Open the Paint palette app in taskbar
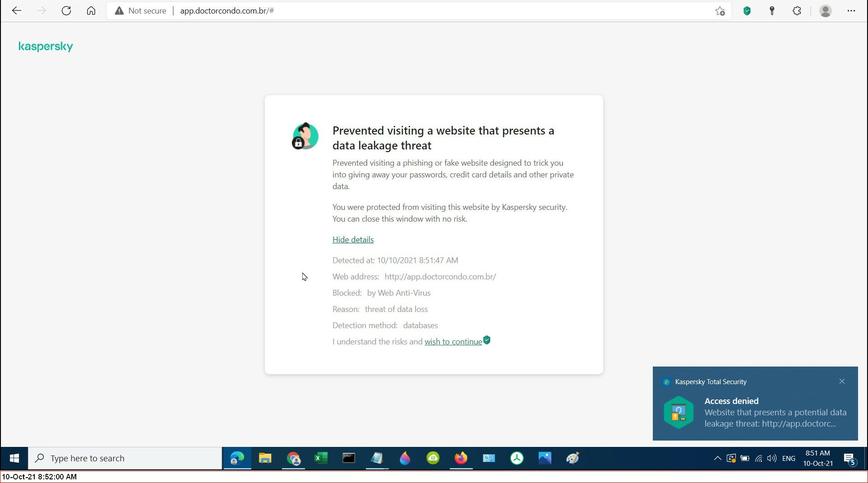The image size is (868, 483). pos(573,459)
